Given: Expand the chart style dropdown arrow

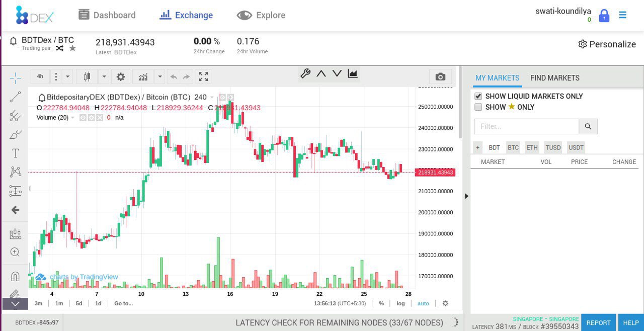Looking at the screenshot, I should 104,76.
